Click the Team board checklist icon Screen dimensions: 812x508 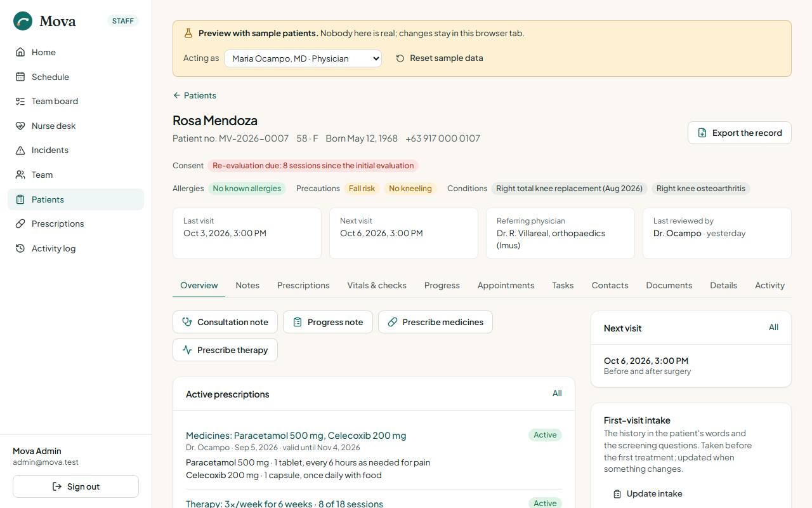[x=20, y=101]
